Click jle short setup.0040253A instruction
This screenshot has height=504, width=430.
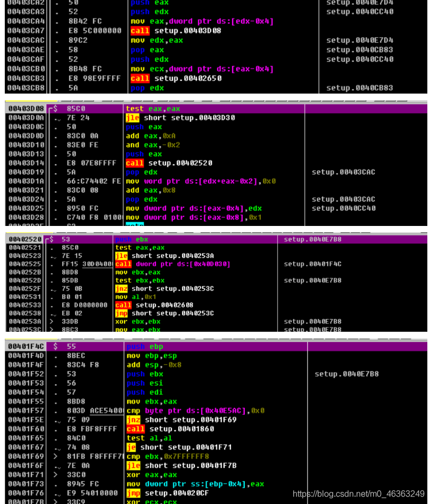point(164,256)
